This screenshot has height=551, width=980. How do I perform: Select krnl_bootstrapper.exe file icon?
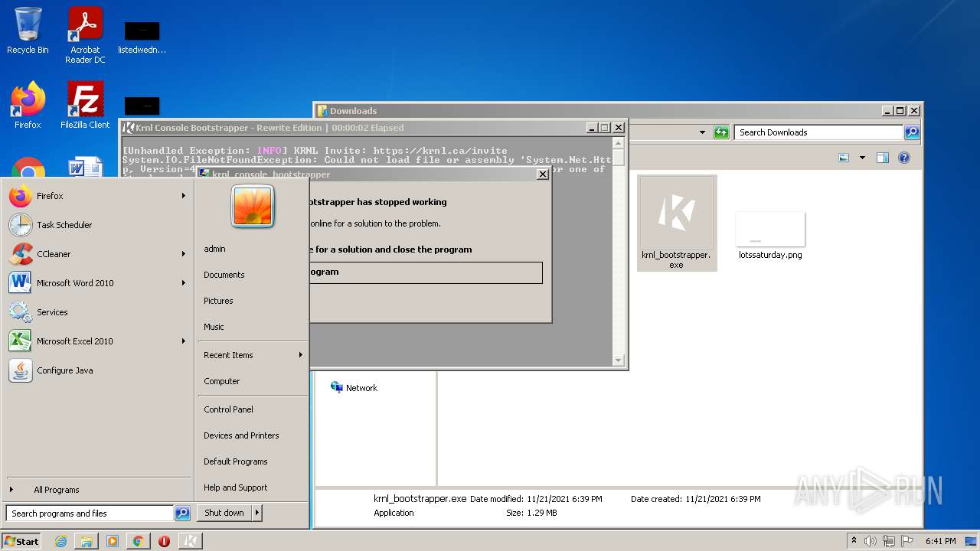tap(677, 223)
